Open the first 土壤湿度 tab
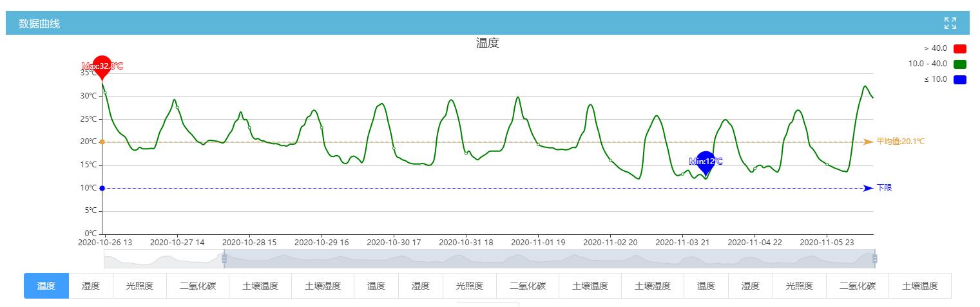 tap(323, 286)
